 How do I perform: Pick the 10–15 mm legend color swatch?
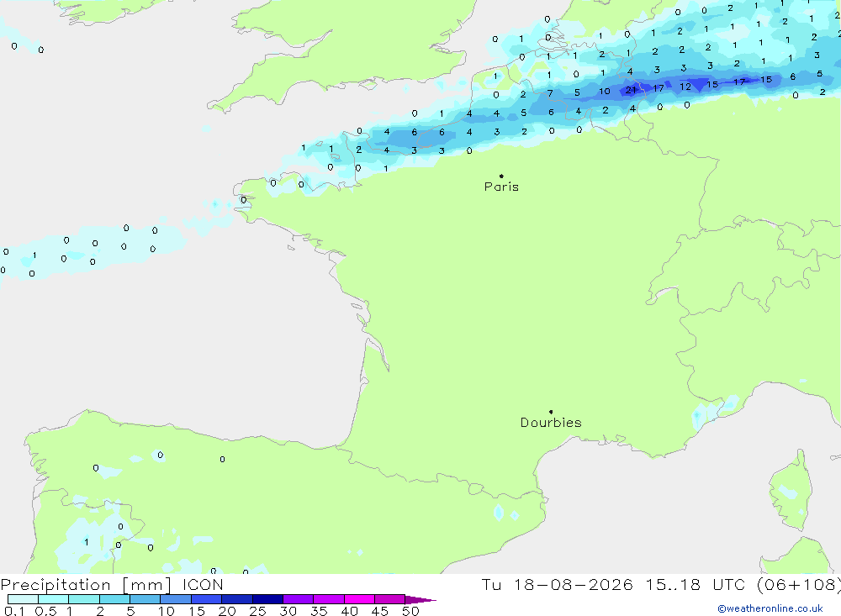pos(176,599)
